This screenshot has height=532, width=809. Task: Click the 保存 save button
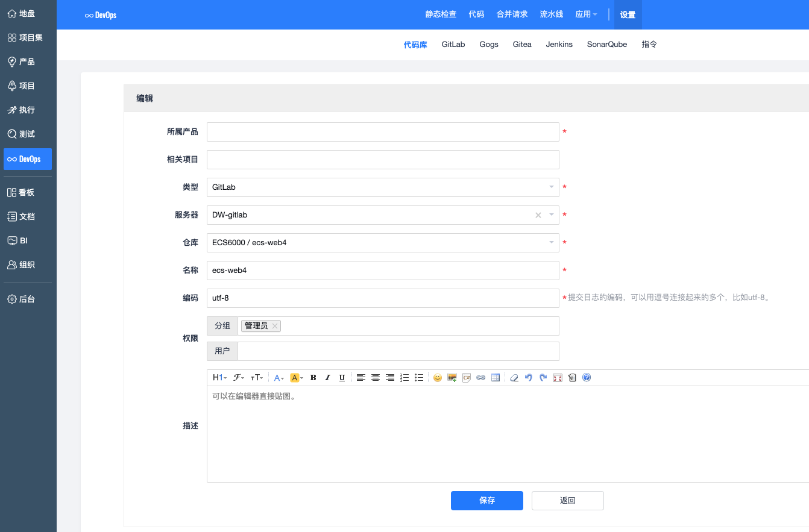(x=486, y=501)
